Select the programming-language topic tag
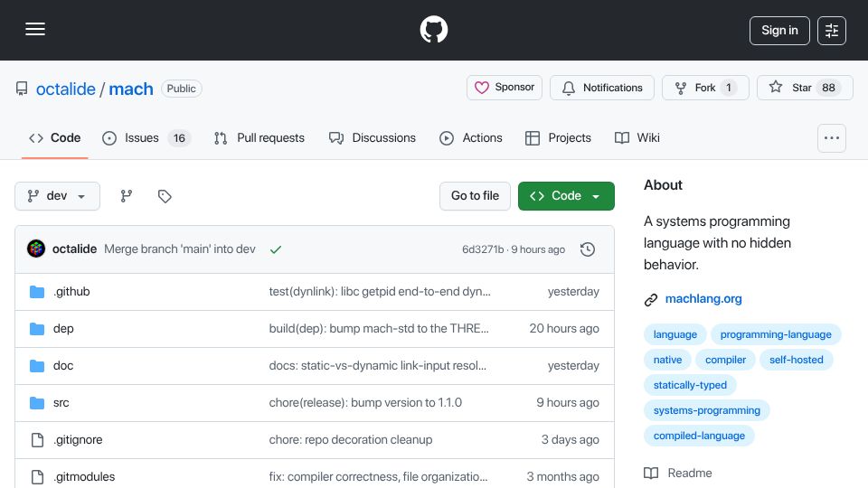Image resolution: width=868 pixels, height=488 pixels. pos(776,334)
